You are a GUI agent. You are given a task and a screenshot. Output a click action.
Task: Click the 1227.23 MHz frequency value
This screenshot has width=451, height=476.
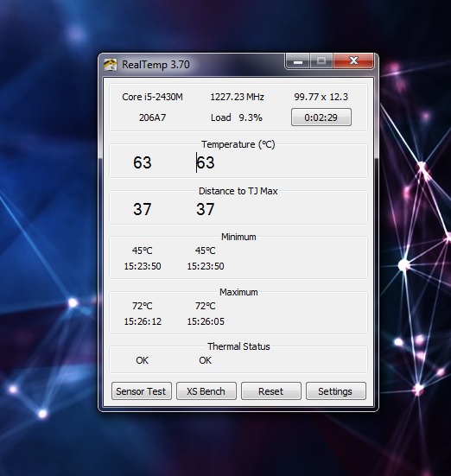pyautogui.click(x=237, y=97)
